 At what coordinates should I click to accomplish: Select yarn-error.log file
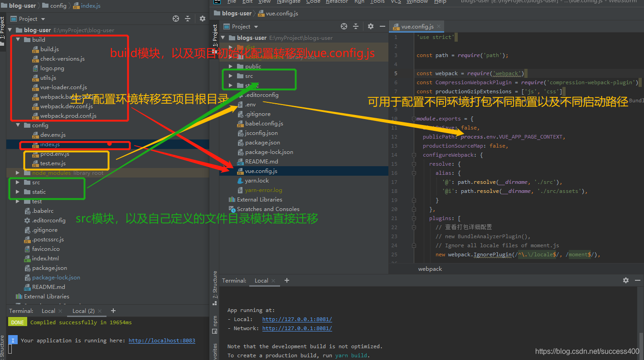(260, 190)
